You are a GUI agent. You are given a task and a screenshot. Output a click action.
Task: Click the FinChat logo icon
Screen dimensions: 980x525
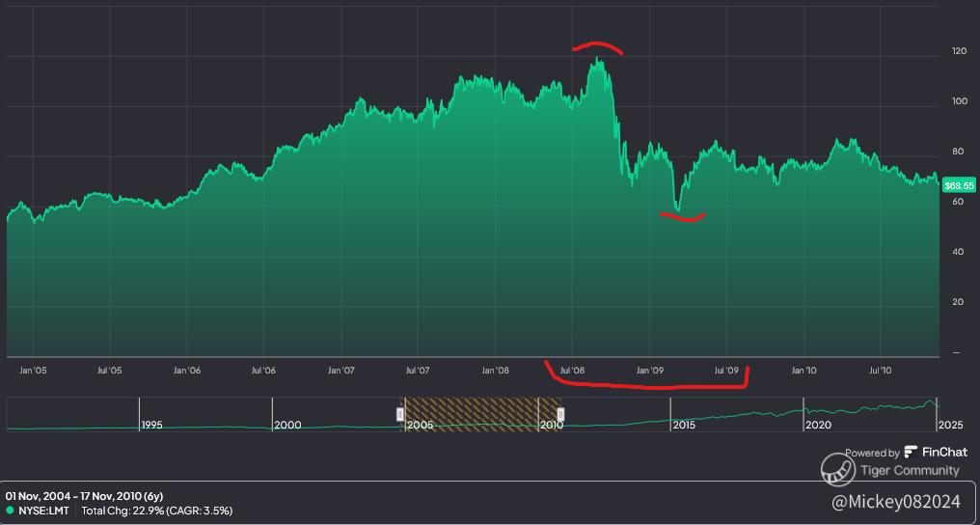click(911, 452)
